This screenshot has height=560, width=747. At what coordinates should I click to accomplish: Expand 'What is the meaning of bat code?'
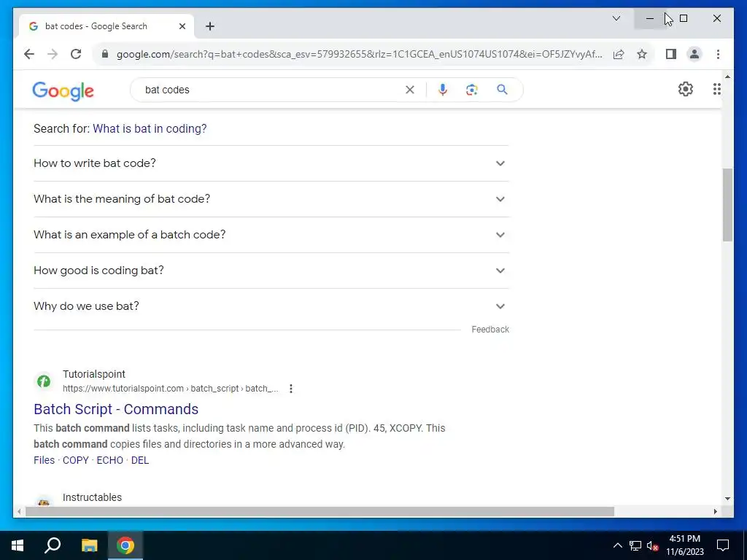271,199
